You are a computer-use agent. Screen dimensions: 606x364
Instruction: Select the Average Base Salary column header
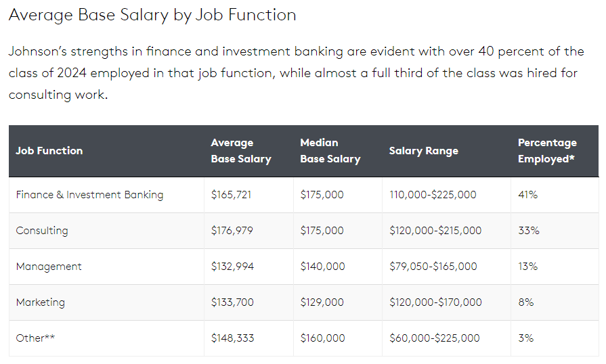click(241, 151)
